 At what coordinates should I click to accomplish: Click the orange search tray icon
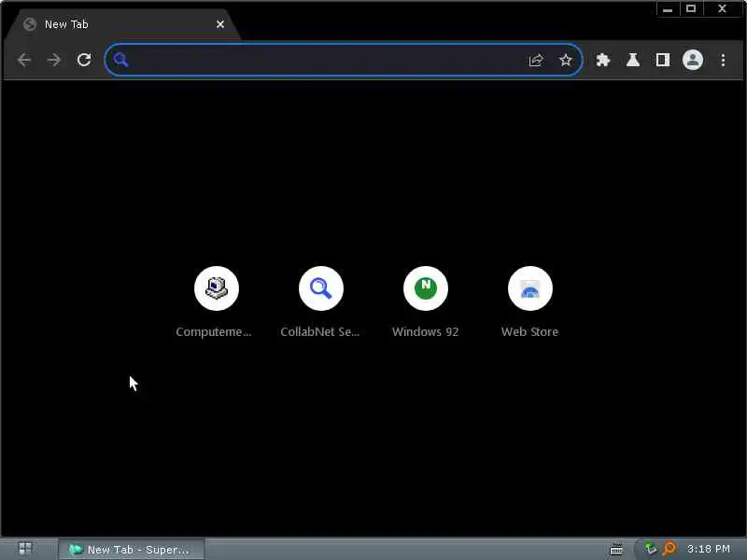(669, 549)
